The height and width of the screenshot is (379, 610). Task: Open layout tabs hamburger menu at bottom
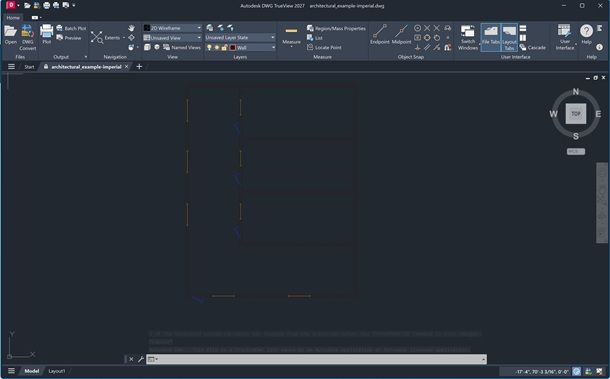11,371
